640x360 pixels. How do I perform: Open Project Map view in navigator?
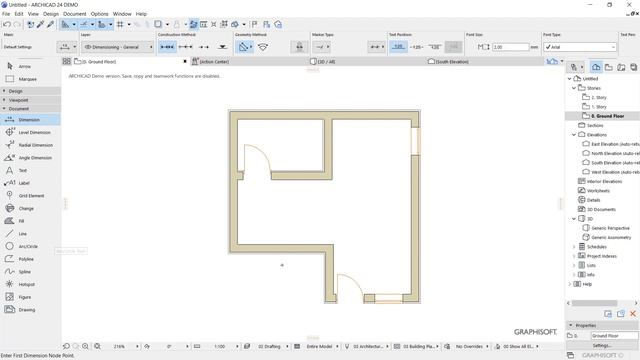tap(596, 67)
